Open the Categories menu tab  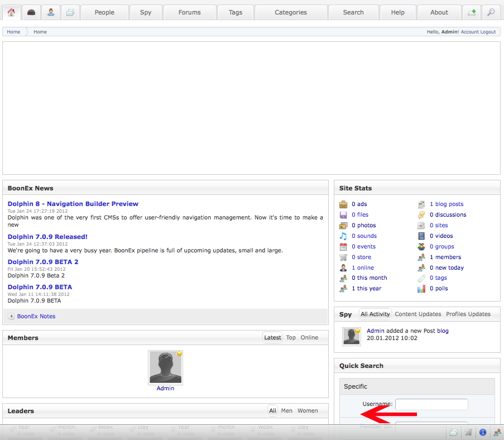coord(290,12)
